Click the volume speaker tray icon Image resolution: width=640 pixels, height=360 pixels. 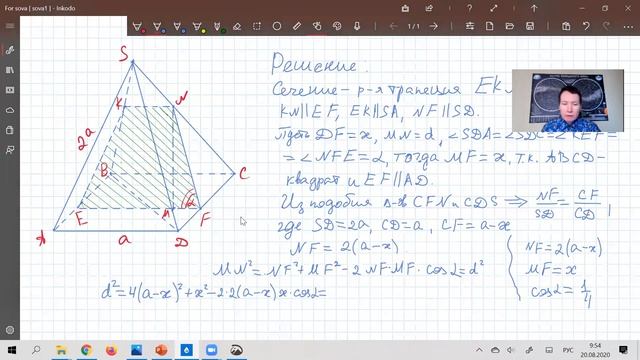click(511, 350)
